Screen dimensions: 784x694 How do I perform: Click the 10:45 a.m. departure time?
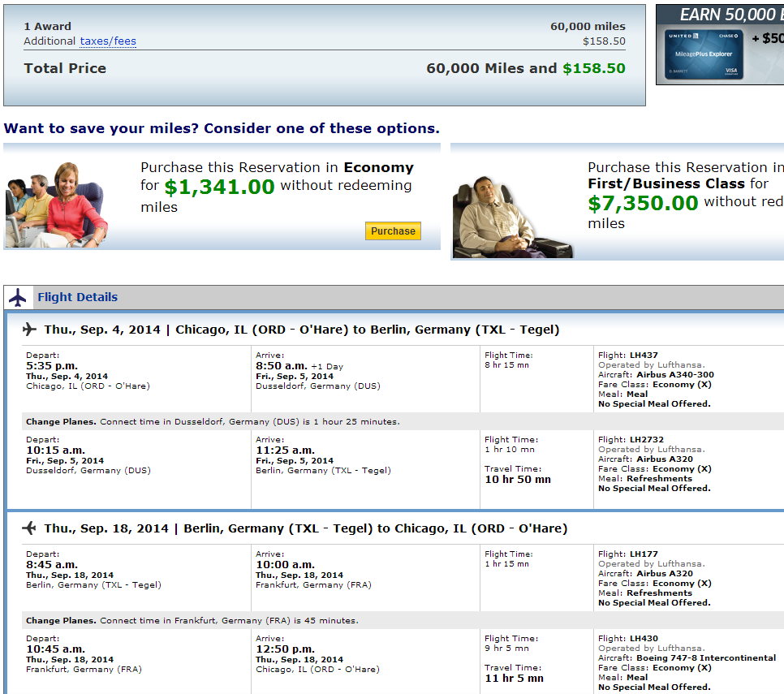(55, 649)
